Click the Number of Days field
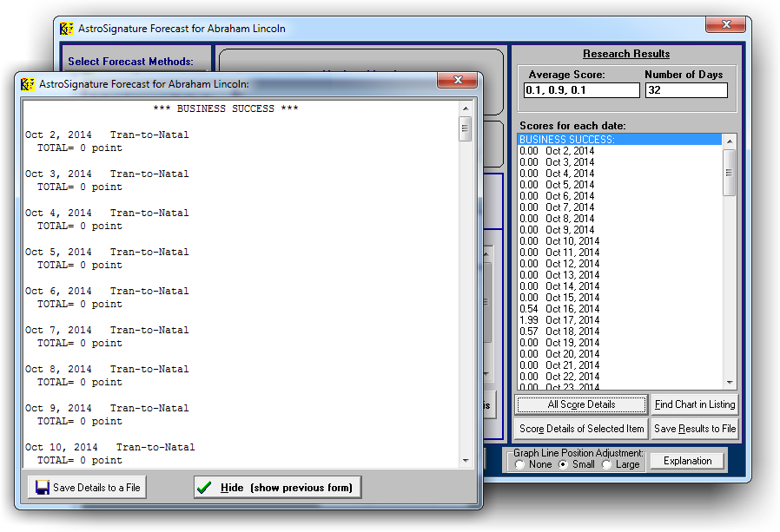Screen dimensions: 780x532 pyautogui.click(x=686, y=90)
